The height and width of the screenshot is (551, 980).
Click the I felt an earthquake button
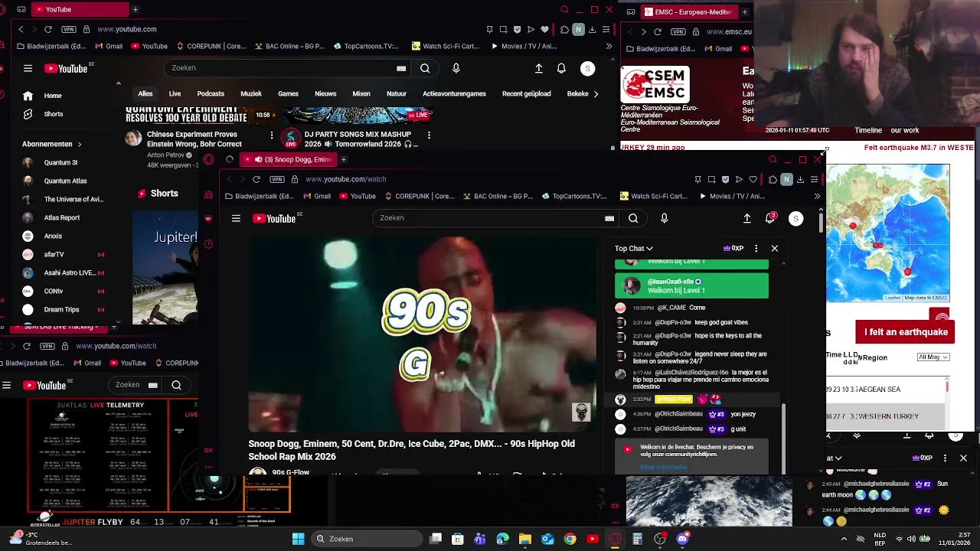[906, 332]
